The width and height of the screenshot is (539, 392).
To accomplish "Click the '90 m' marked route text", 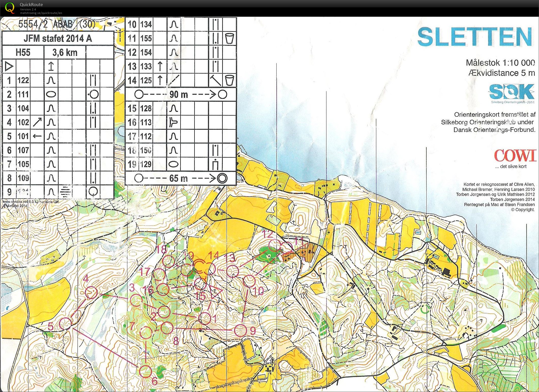I will click(x=179, y=95).
